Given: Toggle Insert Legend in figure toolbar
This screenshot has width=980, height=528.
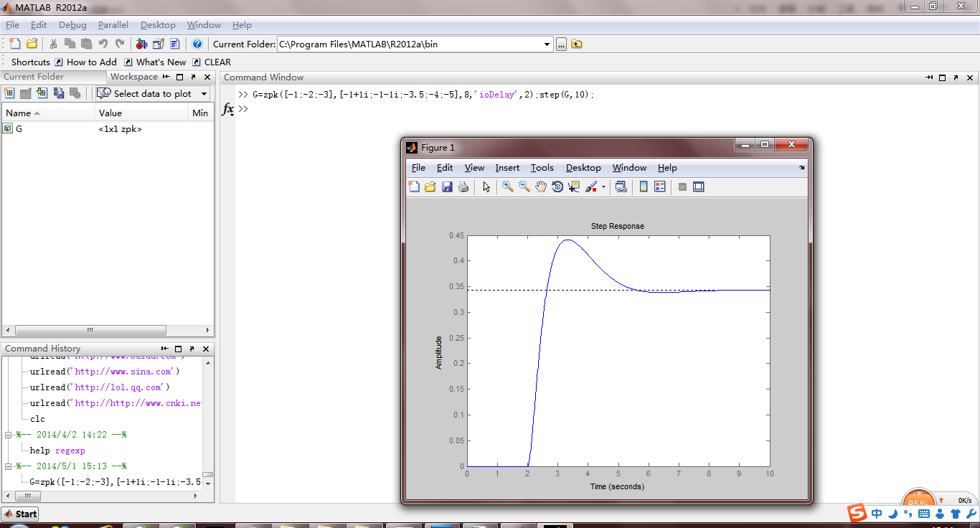Looking at the screenshot, I should tap(660, 187).
